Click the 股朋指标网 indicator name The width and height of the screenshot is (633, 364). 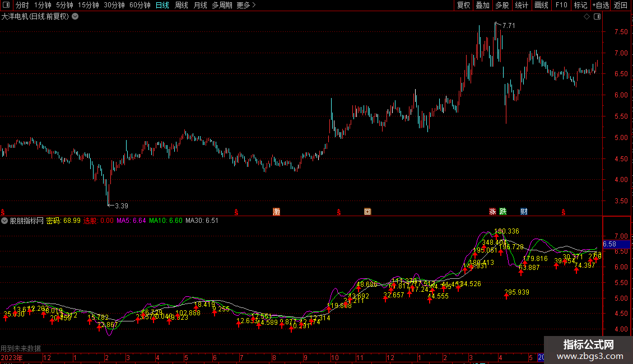[x=27, y=221]
